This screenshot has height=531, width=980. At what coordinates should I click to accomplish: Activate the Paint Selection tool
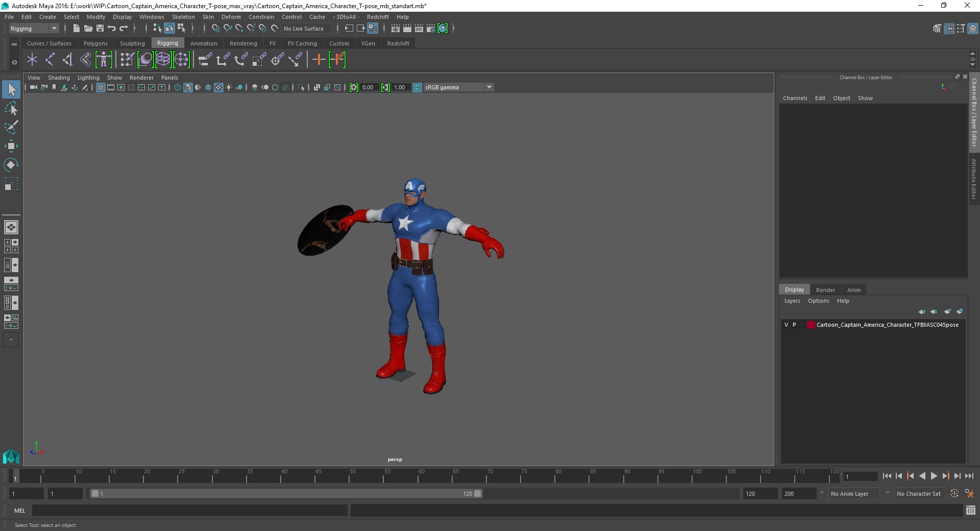pyautogui.click(x=11, y=127)
